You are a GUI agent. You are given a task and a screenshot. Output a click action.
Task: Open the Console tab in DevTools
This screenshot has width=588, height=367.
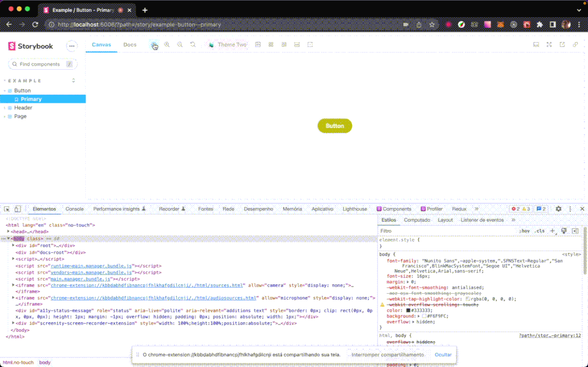coord(75,209)
